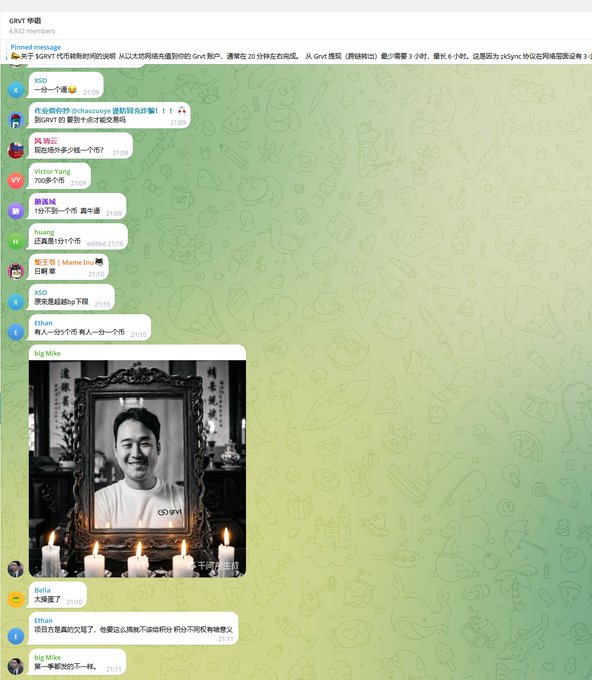Viewport: 592px width, 680px height.
Task: Select Victor Yang's '700多个币' message
Action: click(x=60, y=176)
